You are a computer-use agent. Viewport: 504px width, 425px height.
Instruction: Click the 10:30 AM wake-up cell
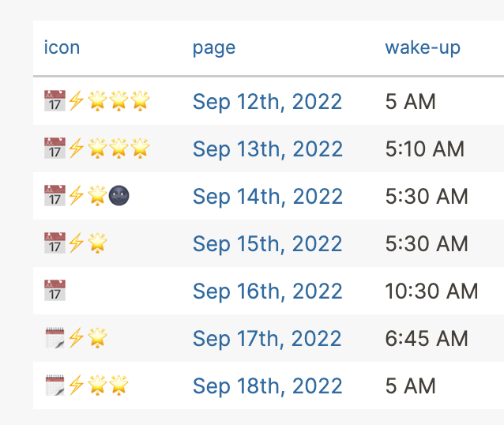tap(431, 291)
